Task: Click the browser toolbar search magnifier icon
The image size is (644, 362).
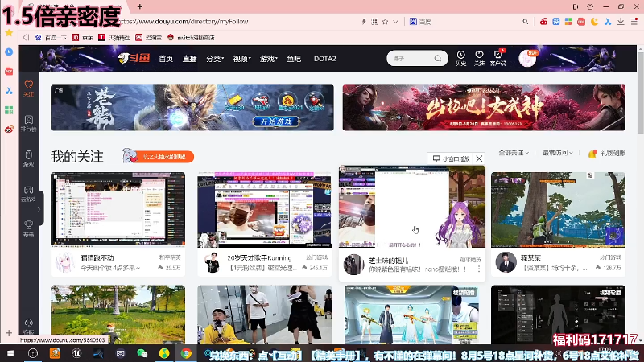Action: click(x=526, y=22)
